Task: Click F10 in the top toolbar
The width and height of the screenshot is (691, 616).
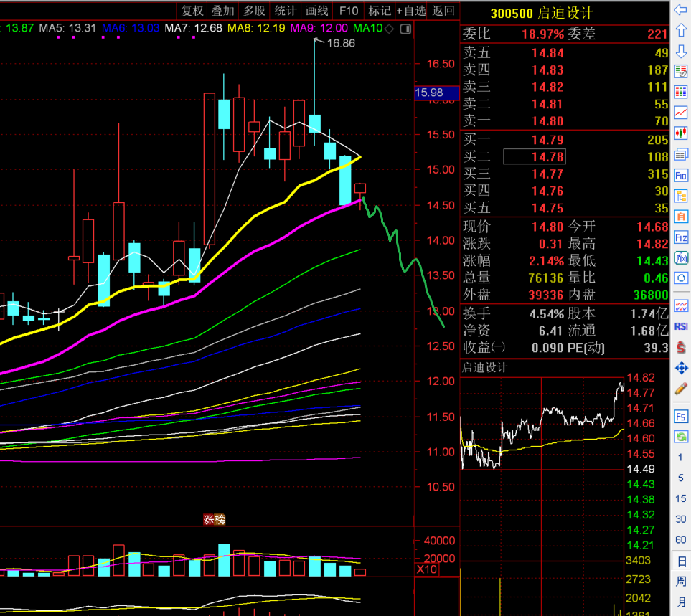Action: click(x=349, y=11)
